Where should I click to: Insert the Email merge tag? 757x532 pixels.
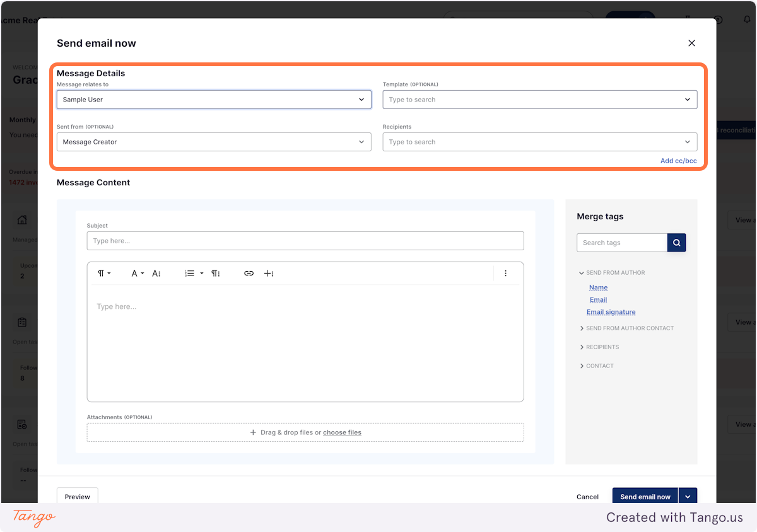point(598,300)
